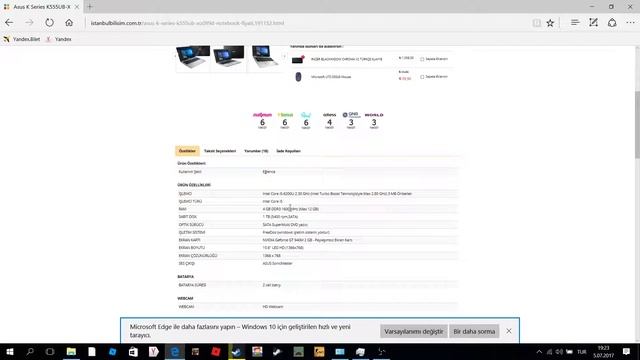Select the Maximum card 6 installments logo

[x=262, y=120]
